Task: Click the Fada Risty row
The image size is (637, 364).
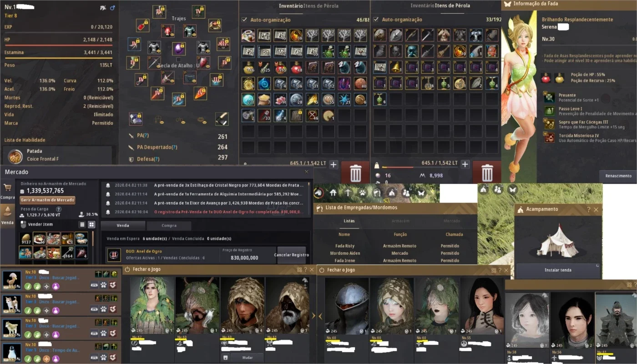Action: (396, 246)
